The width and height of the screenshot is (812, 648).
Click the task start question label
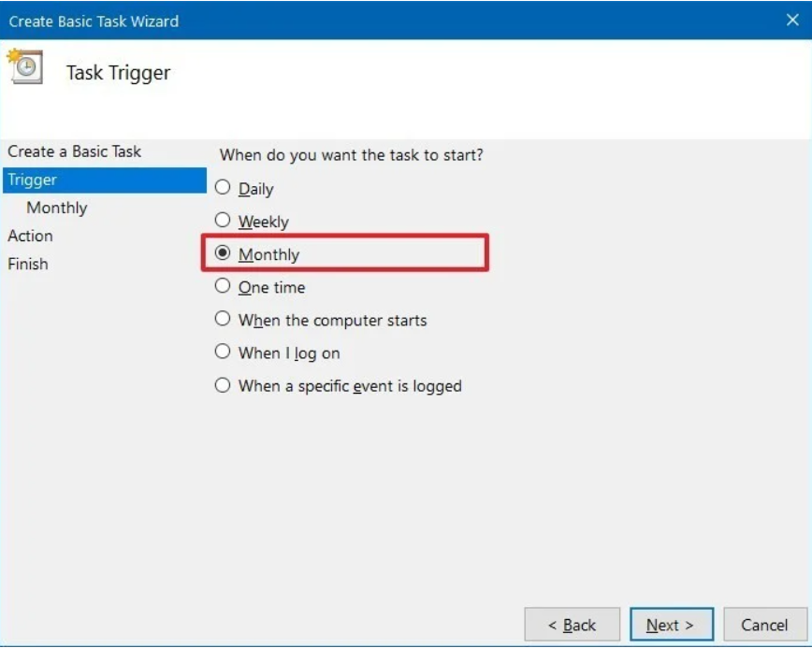click(x=351, y=154)
